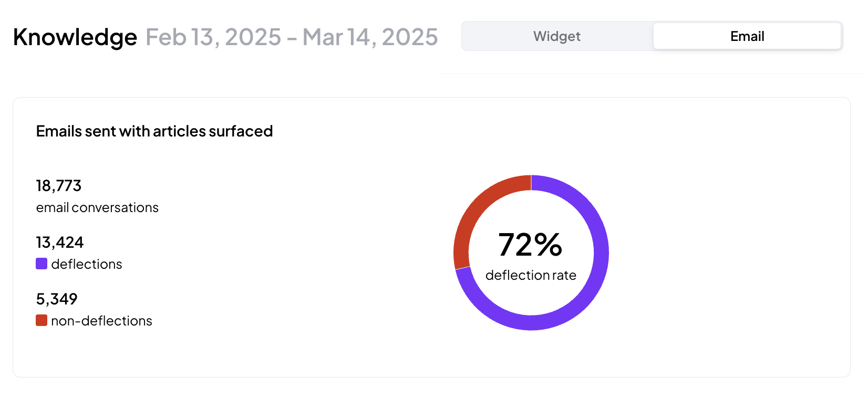This screenshot has height=400, width=868.
Task: Click the 18,773 email conversations count
Action: [x=59, y=186]
